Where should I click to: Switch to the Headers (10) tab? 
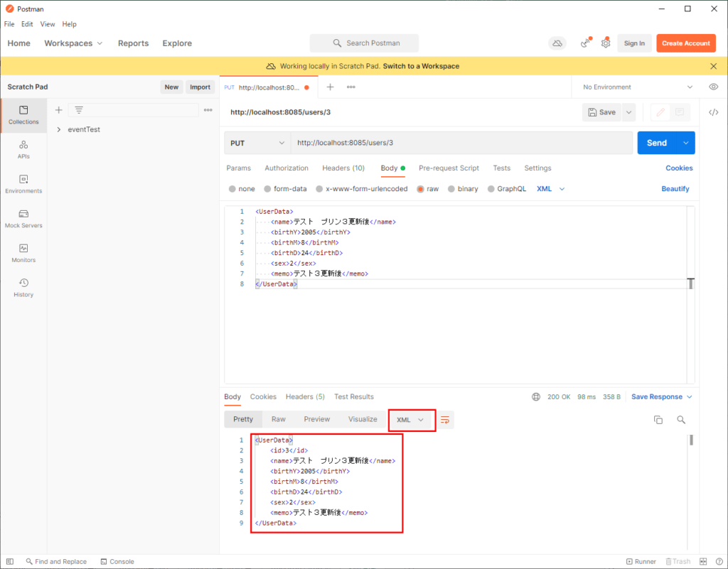pyautogui.click(x=343, y=168)
